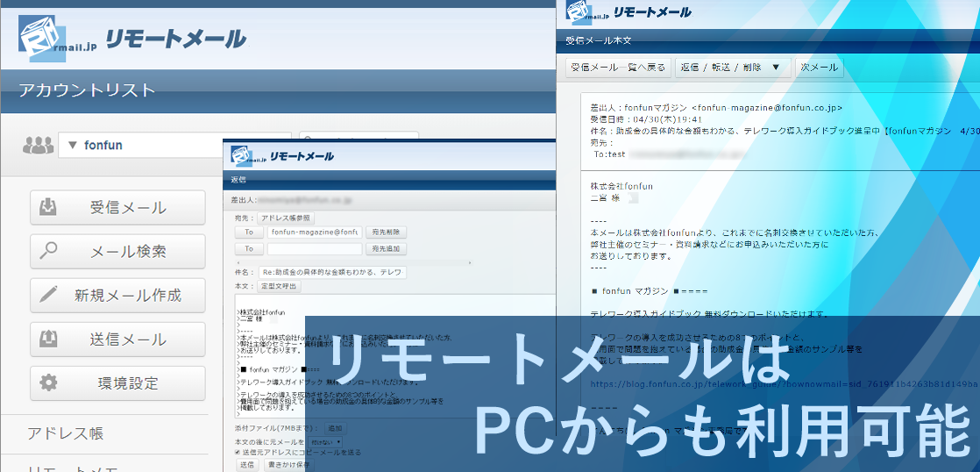Click the 件名 subject line of received mail
Image resolution: width=980 pixels, height=472 pixels.
[784, 131]
